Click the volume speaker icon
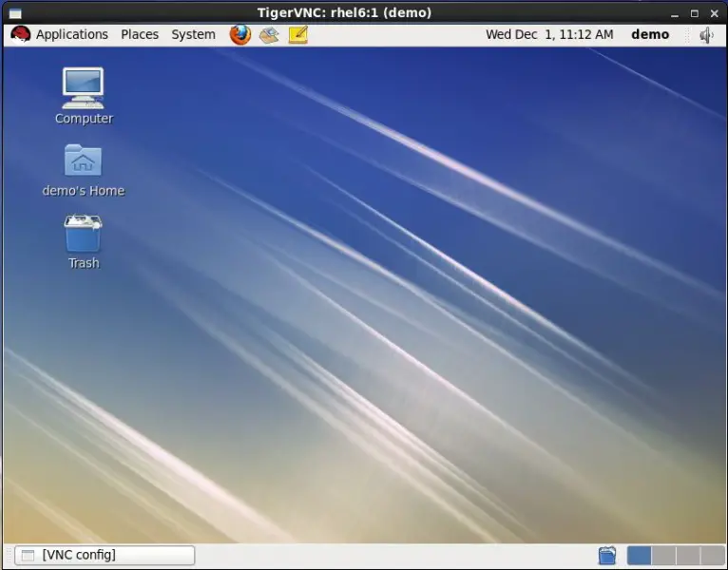The height and width of the screenshot is (570, 728). coord(707,35)
